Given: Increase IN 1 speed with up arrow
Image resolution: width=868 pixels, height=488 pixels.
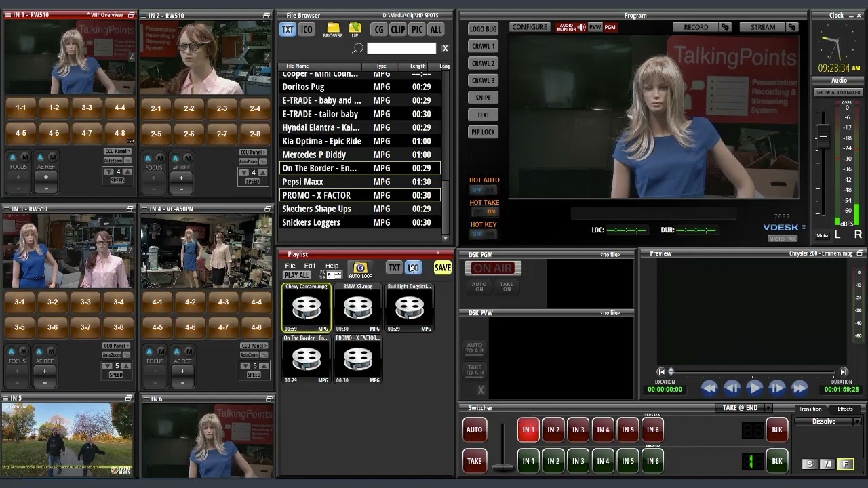Looking at the screenshot, I should click(127, 172).
